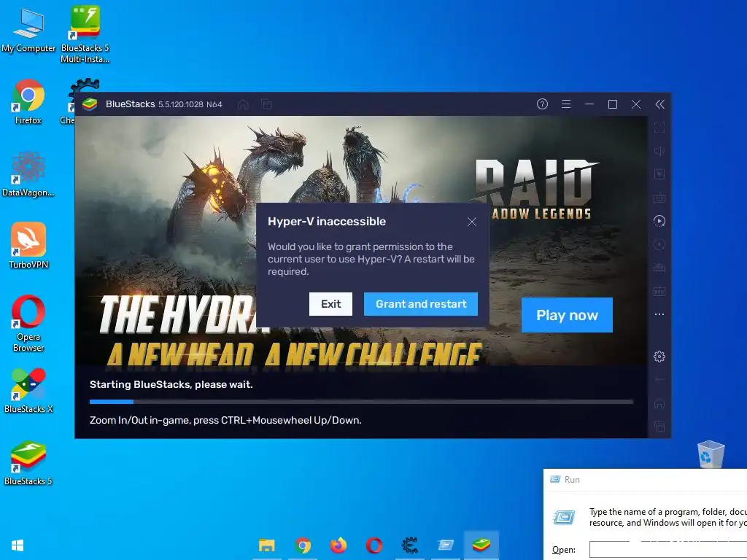Viewport: 747px width, 560px height.
Task: Click the macro play icon in sidebar
Action: (659, 221)
